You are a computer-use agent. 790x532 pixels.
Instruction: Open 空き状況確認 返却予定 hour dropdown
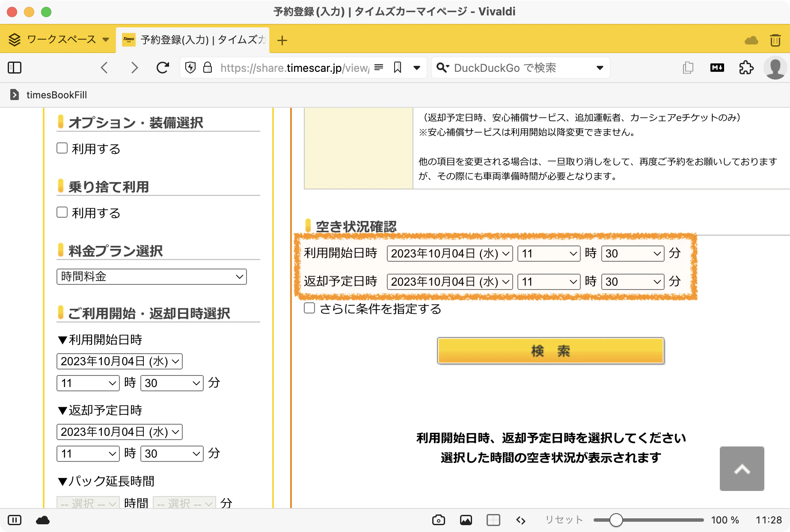pyautogui.click(x=549, y=282)
